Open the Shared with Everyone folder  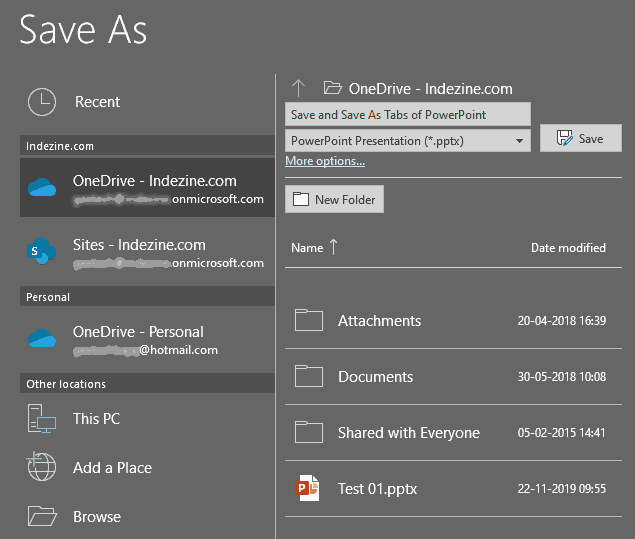(x=453, y=432)
